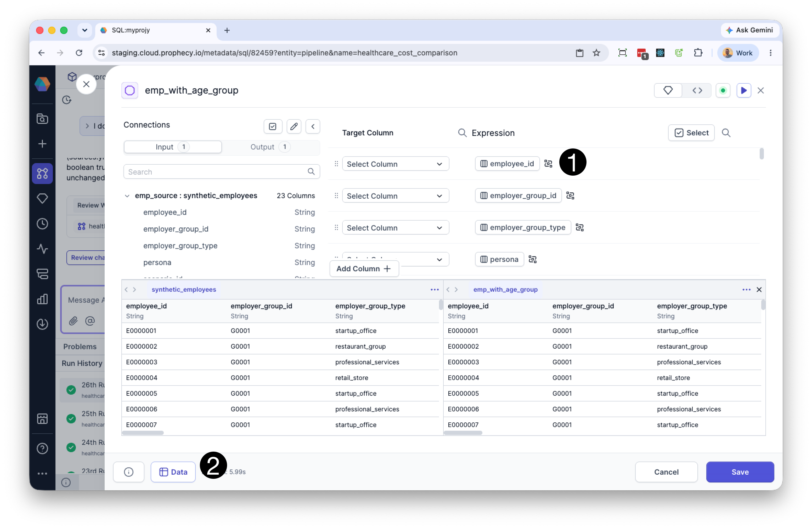Click the expression search magnifier icon at right
The image size is (812, 529).
(x=726, y=133)
